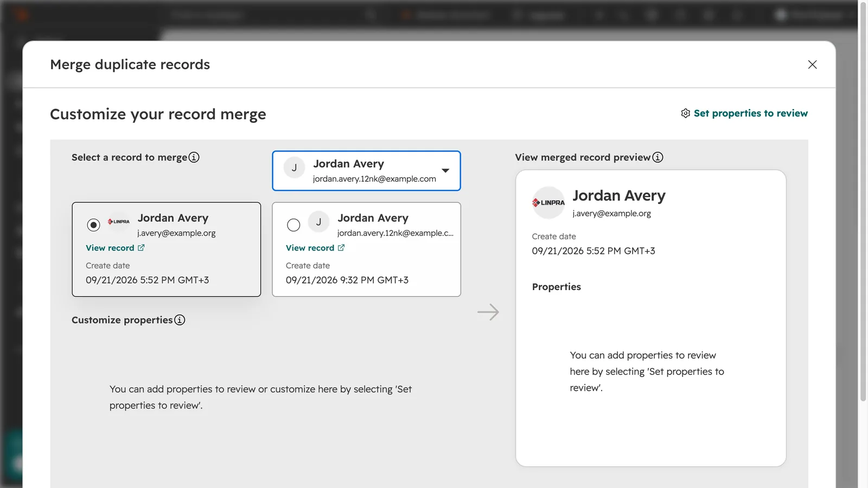This screenshot has width=868, height=488.
Task: Show info for Customize properties
Action: click(180, 320)
